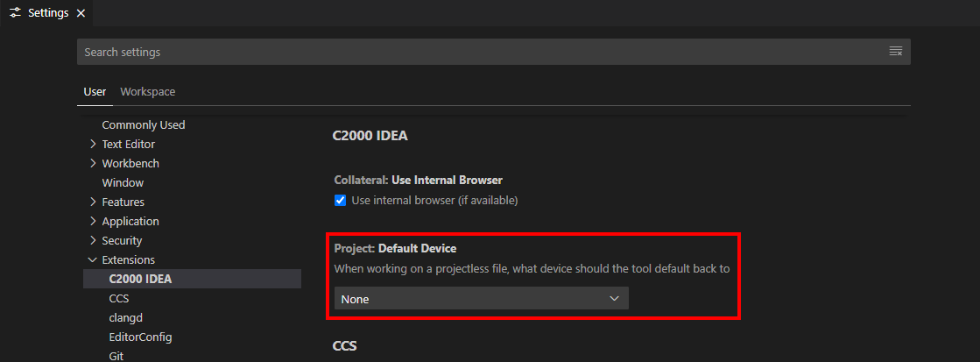
Task: Open the Default Device dropdown
Action: 481,299
